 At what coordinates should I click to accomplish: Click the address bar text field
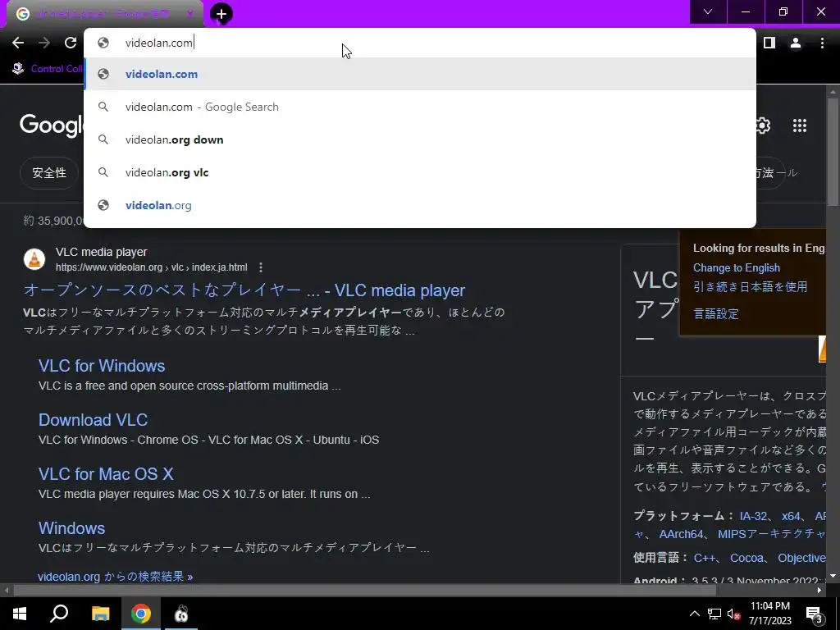point(420,43)
